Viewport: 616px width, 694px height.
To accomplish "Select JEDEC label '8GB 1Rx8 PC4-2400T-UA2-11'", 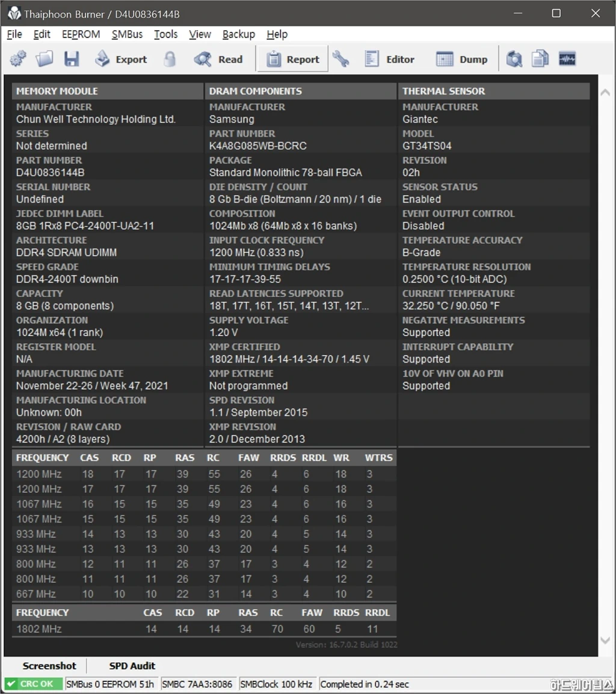I will point(85,226).
